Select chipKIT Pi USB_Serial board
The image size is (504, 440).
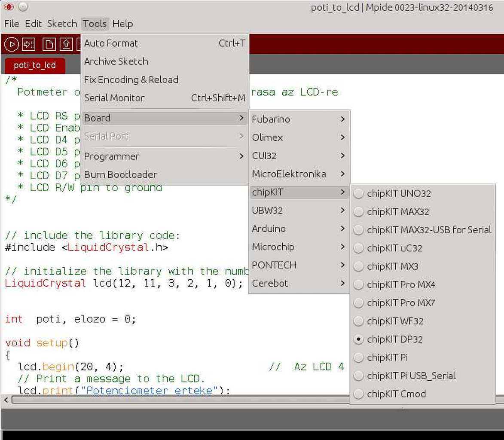[422, 376]
